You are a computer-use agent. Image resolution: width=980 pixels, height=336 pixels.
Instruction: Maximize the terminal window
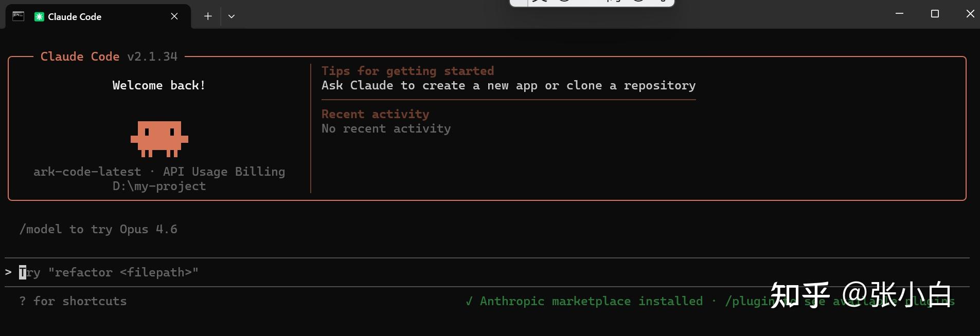pos(935,14)
